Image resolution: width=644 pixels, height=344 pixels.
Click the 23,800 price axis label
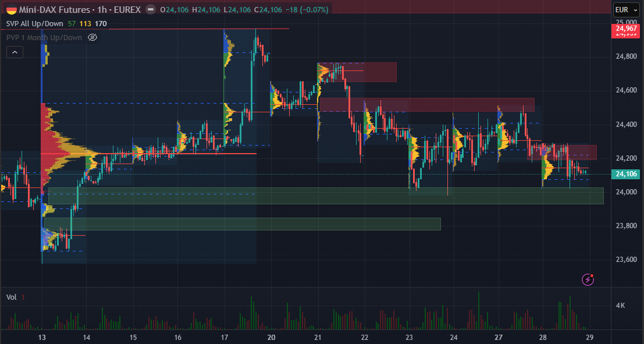click(x=627, y=226)
